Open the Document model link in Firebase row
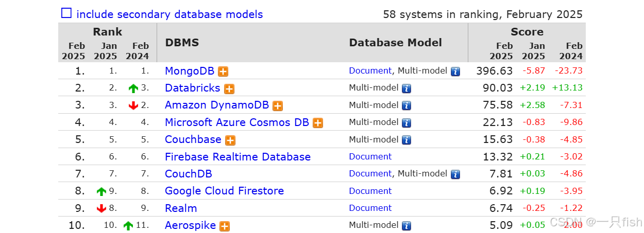 [370, 156]
